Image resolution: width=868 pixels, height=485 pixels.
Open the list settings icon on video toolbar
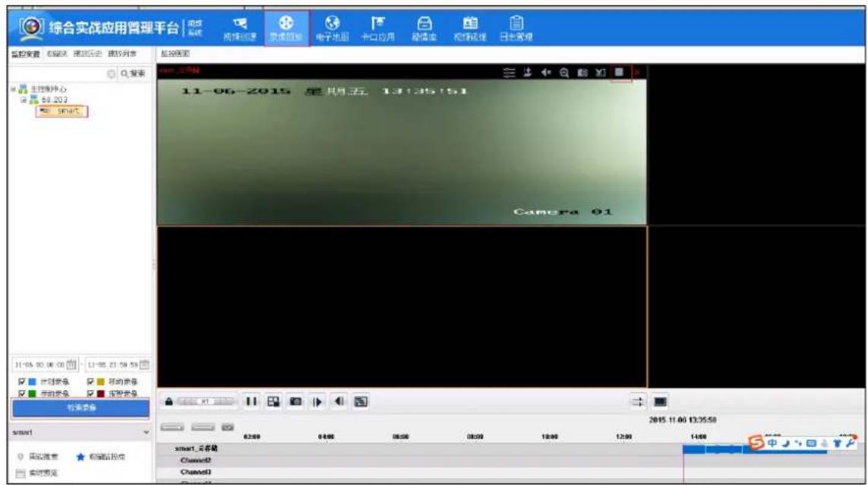click(510, 72)
